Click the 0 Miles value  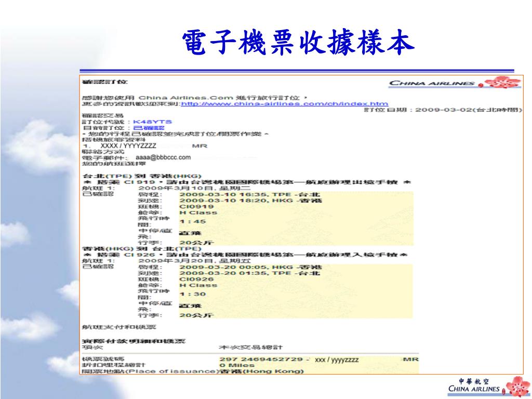(x=237, y=365)
